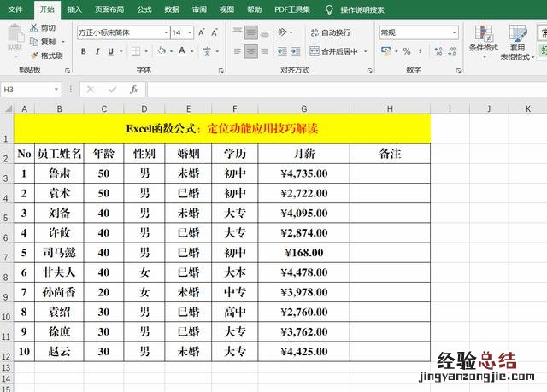Click the Cut (剪切) scissors icon
This screenshot has width=547, height=392.
[34, 27]
